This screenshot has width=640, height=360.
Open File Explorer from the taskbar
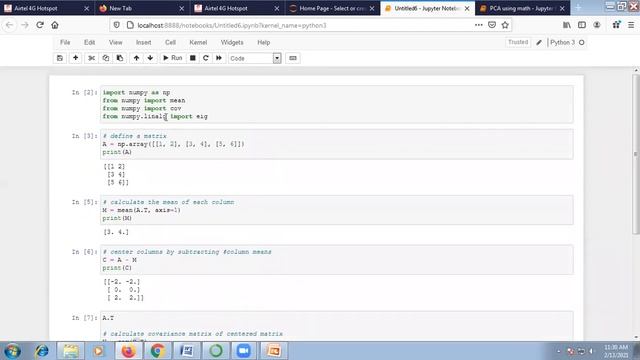coord(70,351)
